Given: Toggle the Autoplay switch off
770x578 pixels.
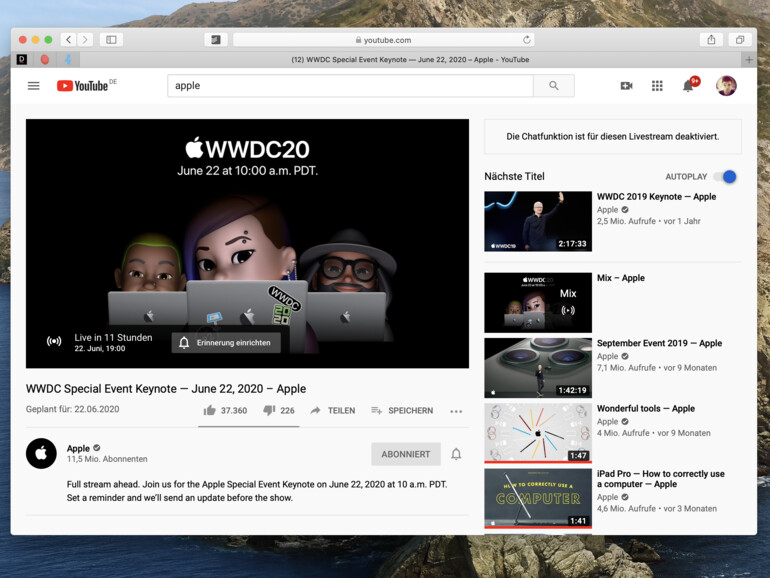Looking at the screenshot, I should [x=727, y=177].
